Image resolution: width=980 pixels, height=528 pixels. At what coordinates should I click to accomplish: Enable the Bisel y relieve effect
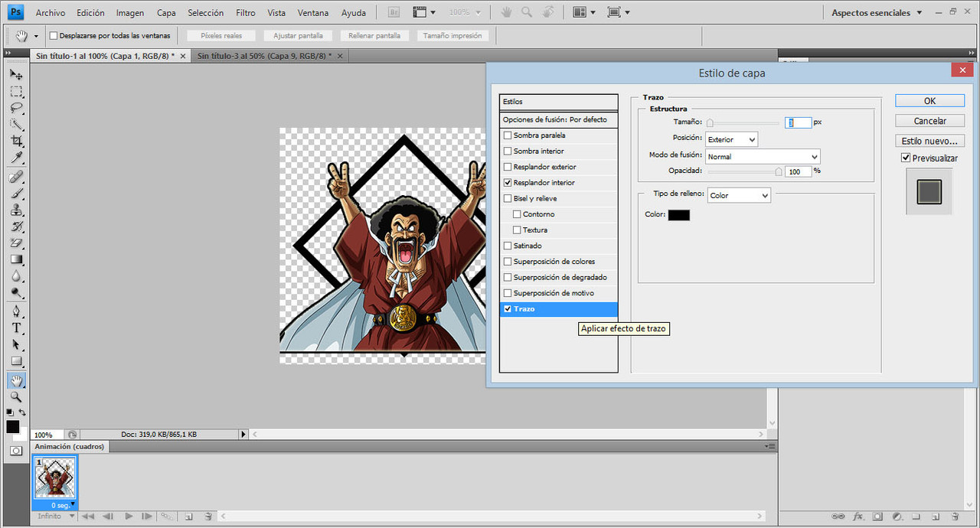[508, 198]
